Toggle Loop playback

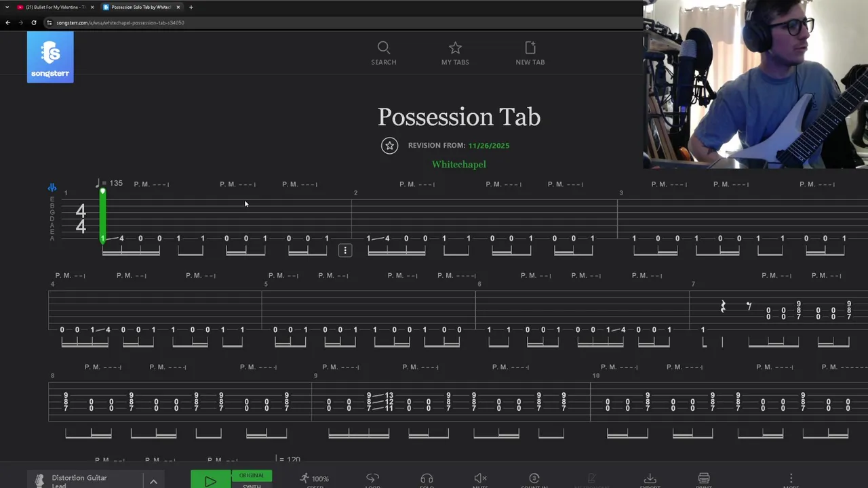(x=372, y=480)
